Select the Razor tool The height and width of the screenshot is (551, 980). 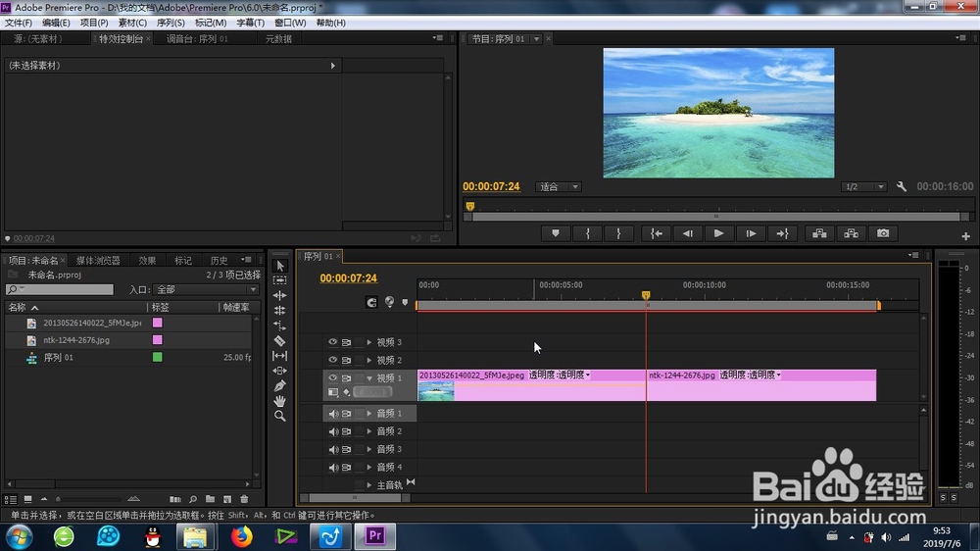(x=280, y=341)
